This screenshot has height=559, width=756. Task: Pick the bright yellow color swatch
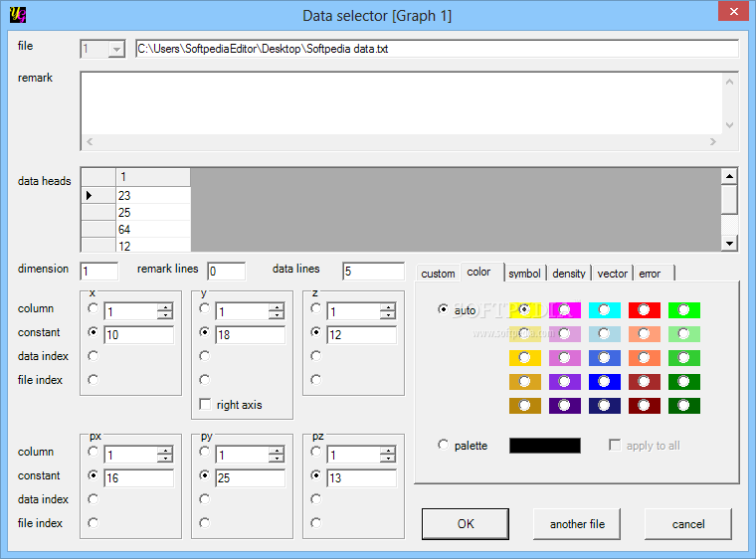click(x=525, y=310)
